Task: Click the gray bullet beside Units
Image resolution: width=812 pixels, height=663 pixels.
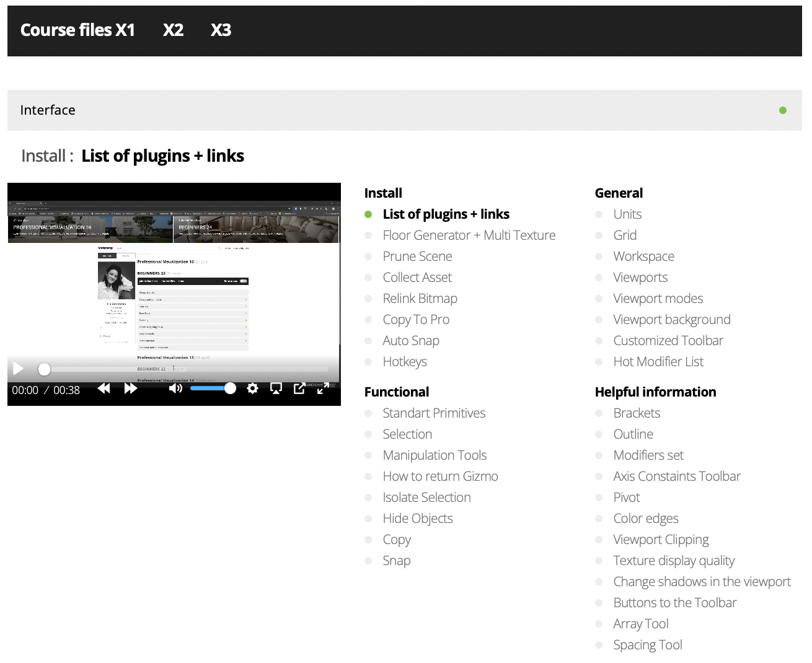Action: (599, 214)
